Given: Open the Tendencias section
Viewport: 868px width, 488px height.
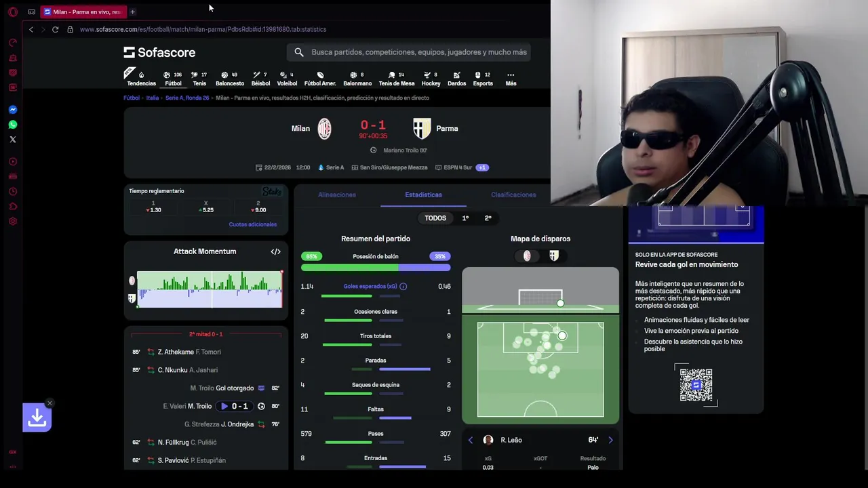Looking at the screenshot, I should pos(141,79).
